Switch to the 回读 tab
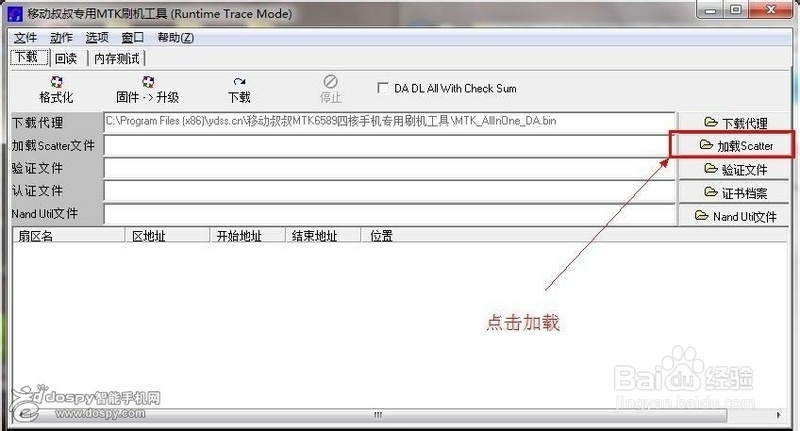Image resolution: width=800 pixels, height=431 pixels. [66, 59]
